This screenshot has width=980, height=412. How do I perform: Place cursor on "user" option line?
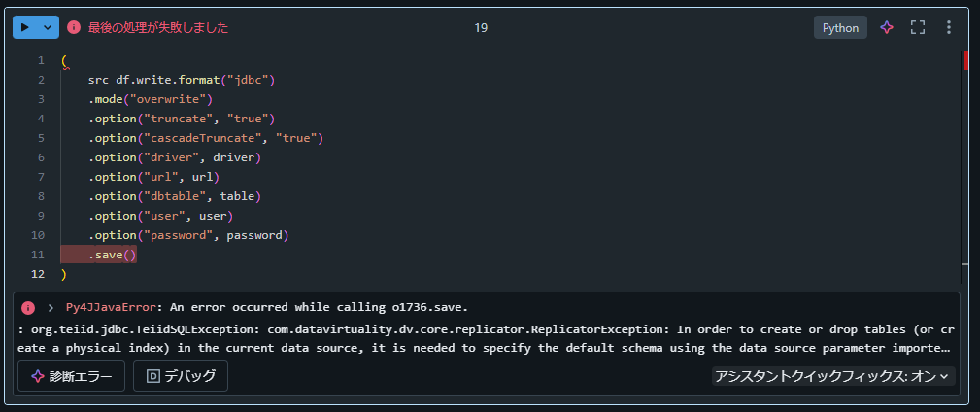(160, 216)
